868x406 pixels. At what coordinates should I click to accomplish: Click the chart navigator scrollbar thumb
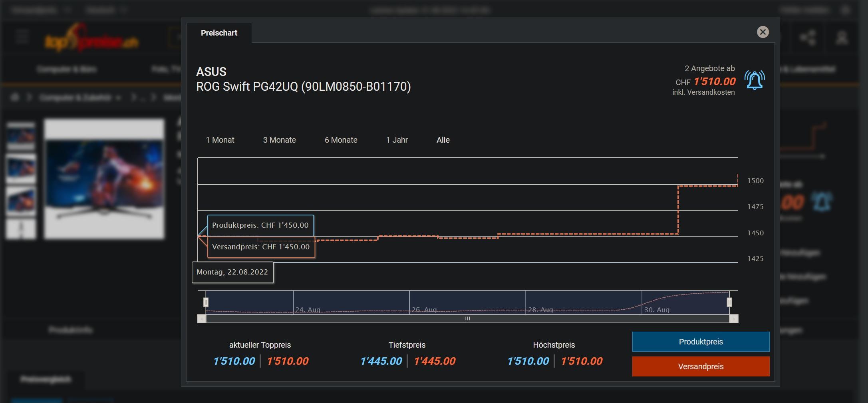[467, 318]
